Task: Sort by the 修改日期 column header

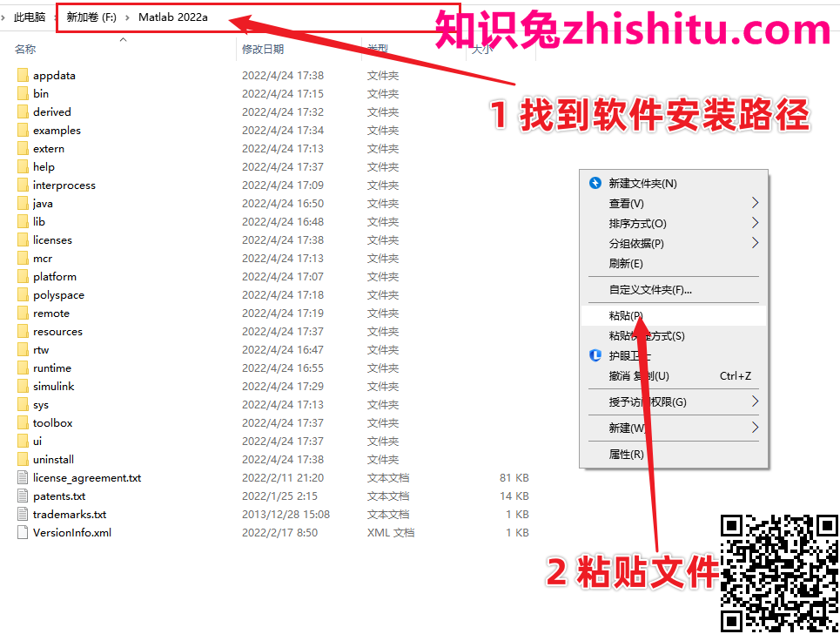Action: (263, 49)
